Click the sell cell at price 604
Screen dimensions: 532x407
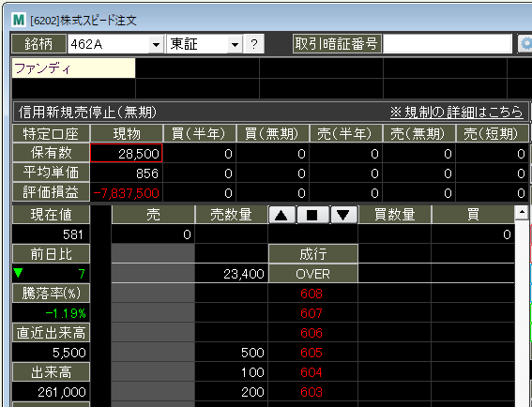[153, 372]
